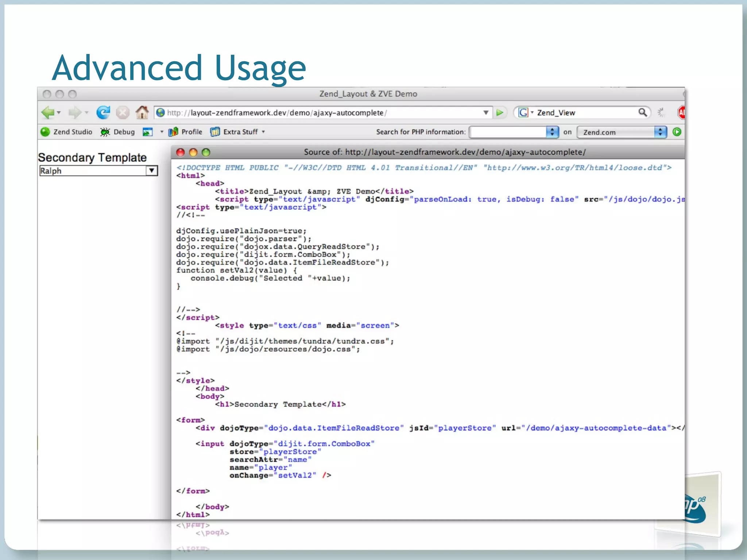Run search with the magnifier icon
The height and width of the screenshot is (560, 747).
pyautogui.click(x=643, y=112)
